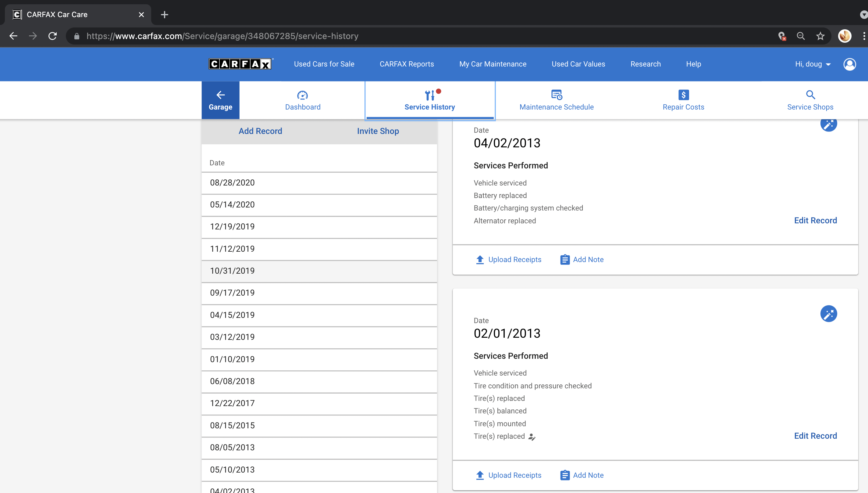Switch to Service Shops tab

tap(810, 100)
